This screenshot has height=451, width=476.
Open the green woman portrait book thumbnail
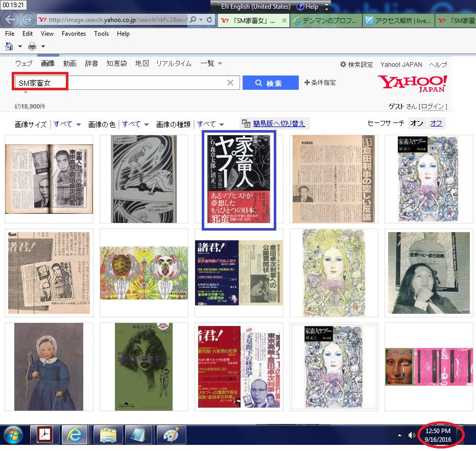click(x=144, y=367)
